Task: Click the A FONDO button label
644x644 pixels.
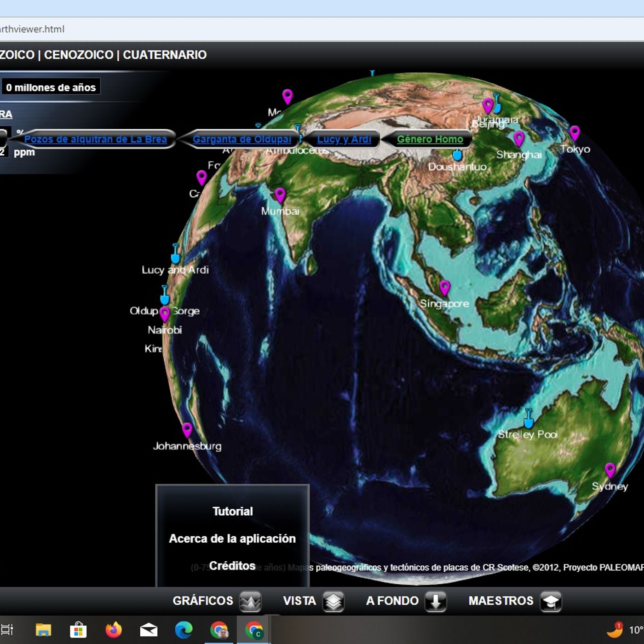Action: [392, 601]
